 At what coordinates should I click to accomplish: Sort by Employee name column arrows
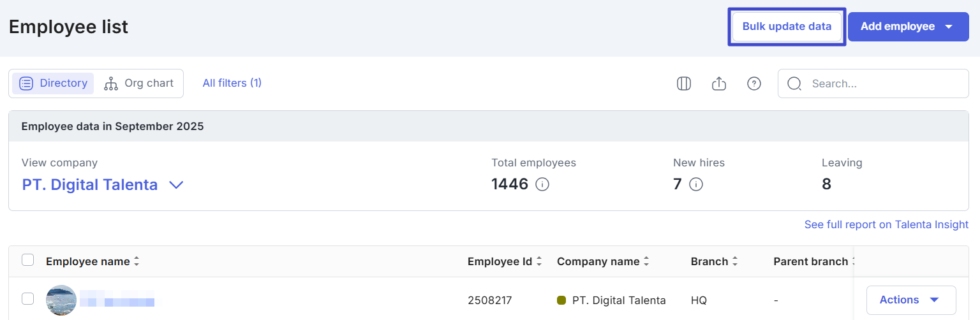[x=137, y=262]
